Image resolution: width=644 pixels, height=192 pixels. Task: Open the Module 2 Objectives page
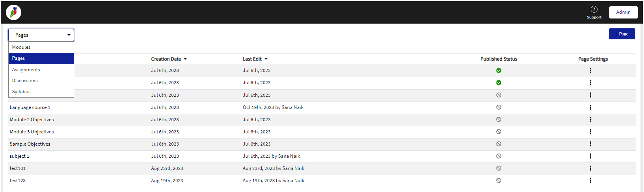point(32,120)
